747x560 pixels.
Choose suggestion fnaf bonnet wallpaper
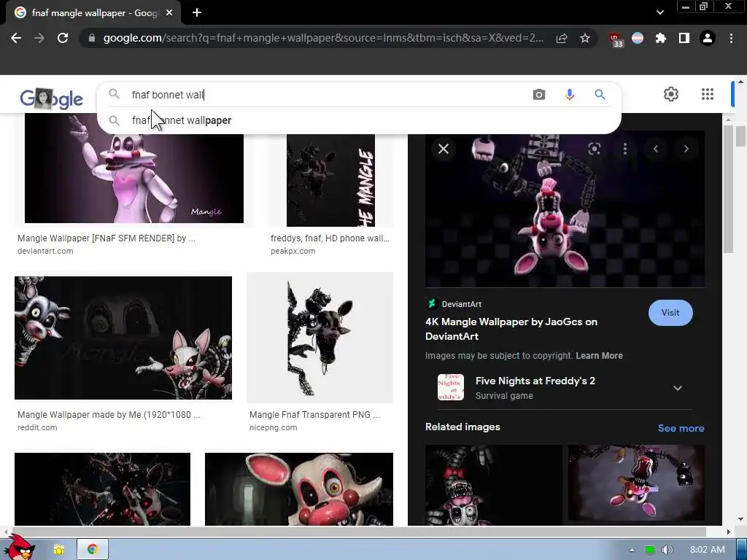tap(359, 120)
